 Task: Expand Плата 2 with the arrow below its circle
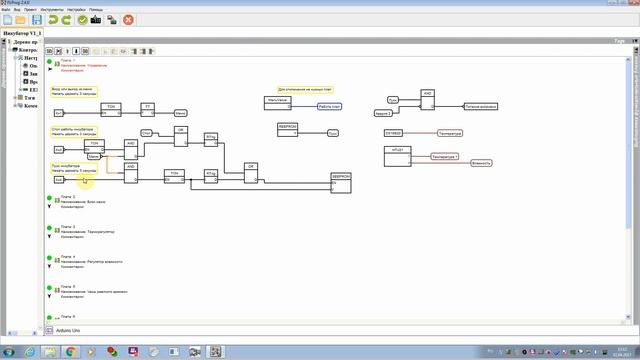pos(49,206)
